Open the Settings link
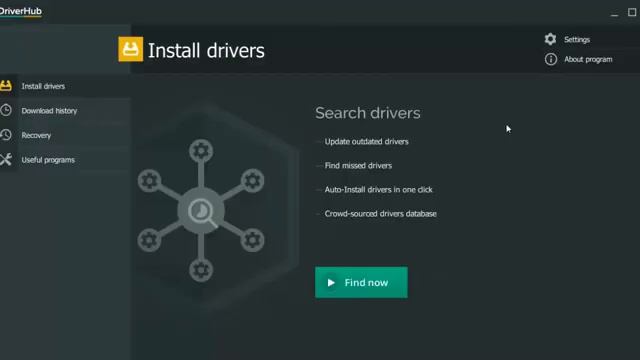The image size is (640, 360). [x=577, y=40]
